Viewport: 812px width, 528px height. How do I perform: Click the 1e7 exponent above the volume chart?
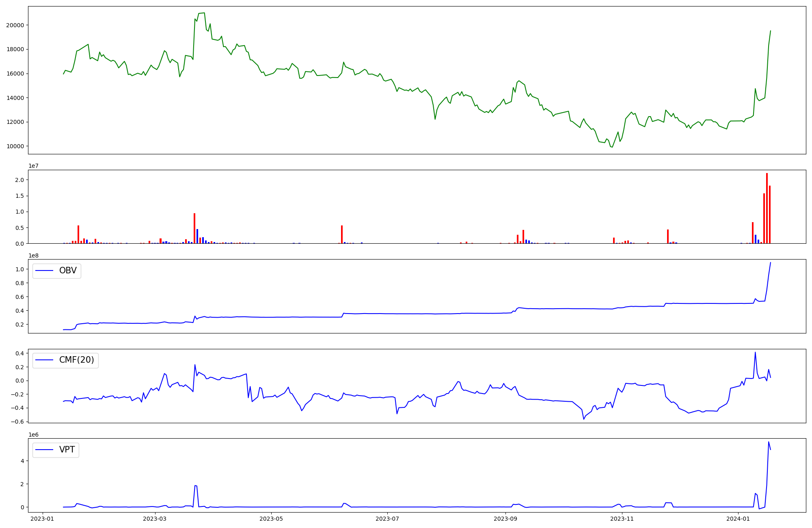point(33,166)
